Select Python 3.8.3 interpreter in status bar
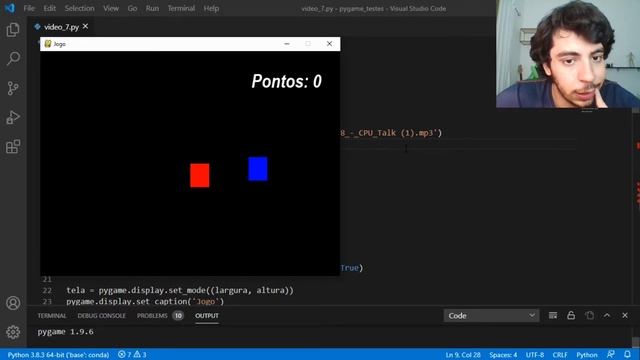The height and width of the screenshot is (360, 640). point(58,355)
